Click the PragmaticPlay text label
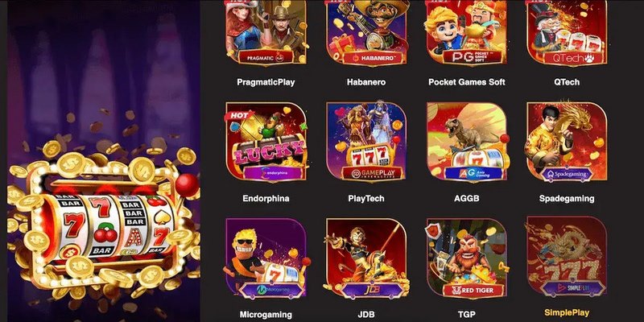644x322 pixels. pyautogui.click(x=266, y=82)
